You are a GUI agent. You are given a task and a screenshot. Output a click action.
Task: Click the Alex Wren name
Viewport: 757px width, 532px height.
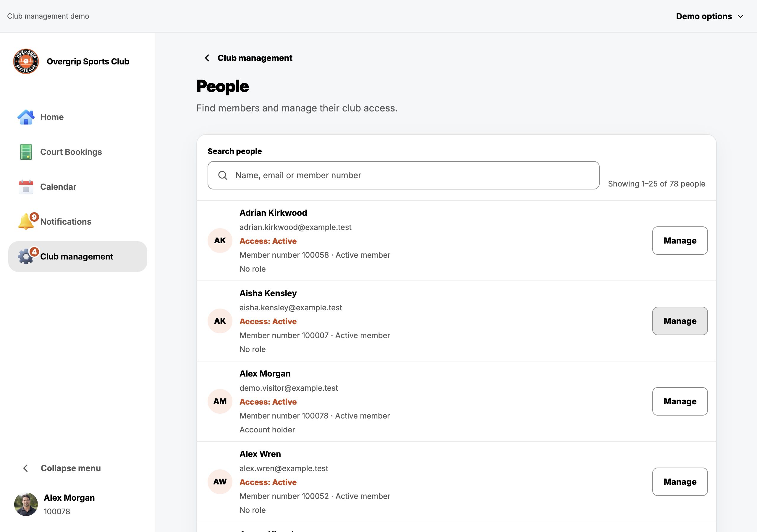point(260,454)
